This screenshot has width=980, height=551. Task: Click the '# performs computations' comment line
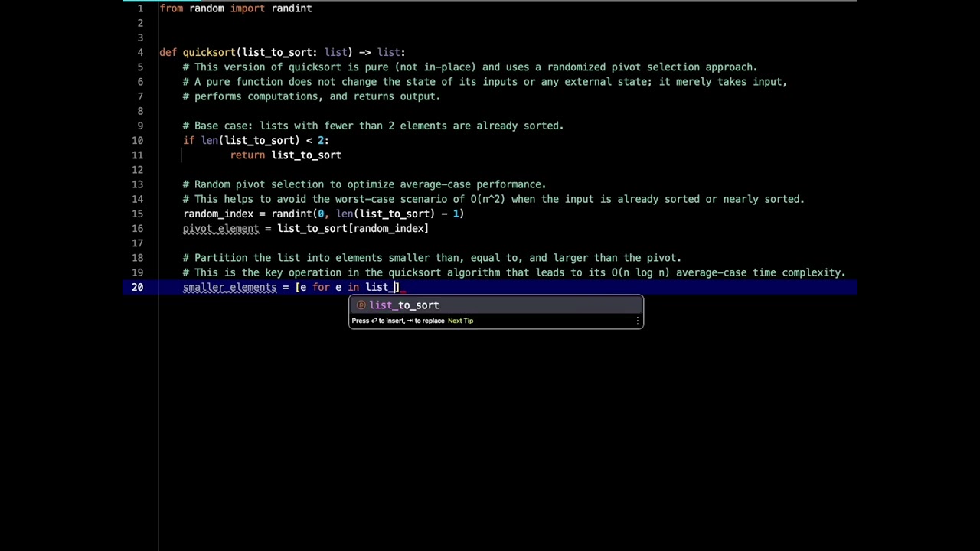tap(312, 96)
